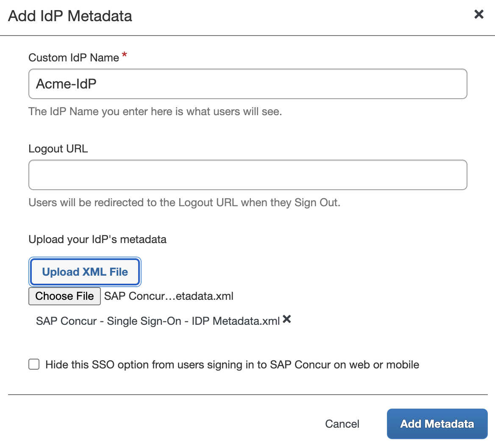Click the X next to the dialog title
This screenshot has width=495, height=448.
[478, 14]
